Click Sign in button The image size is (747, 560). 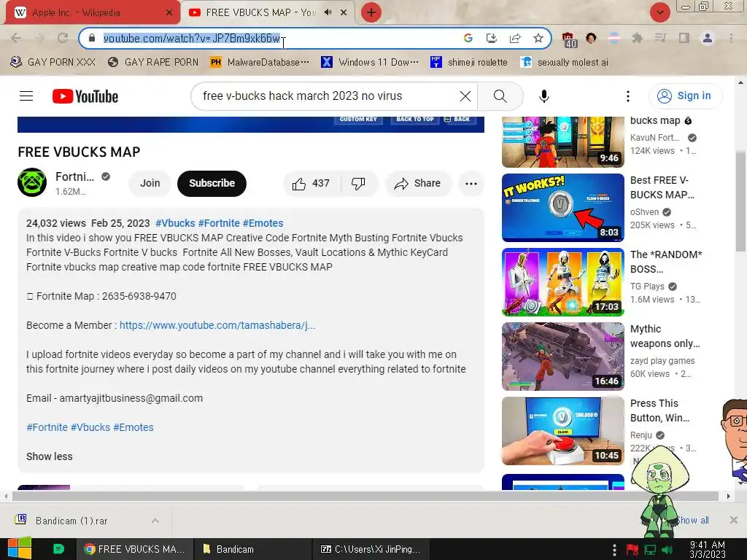point(685,96)
